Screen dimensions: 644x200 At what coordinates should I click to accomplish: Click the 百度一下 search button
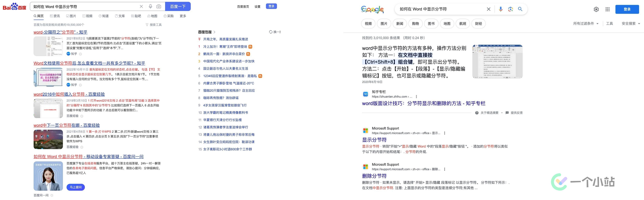(178, 7)
